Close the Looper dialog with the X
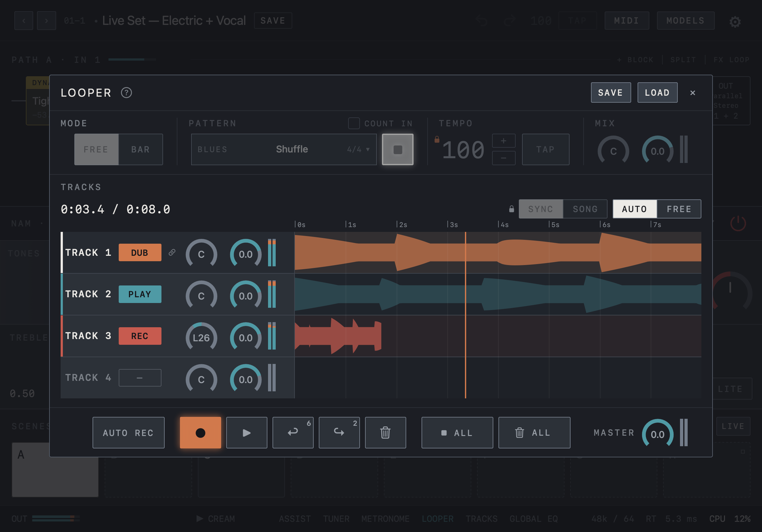This screenshot has width=762, height=532. [x=693, y=93]
